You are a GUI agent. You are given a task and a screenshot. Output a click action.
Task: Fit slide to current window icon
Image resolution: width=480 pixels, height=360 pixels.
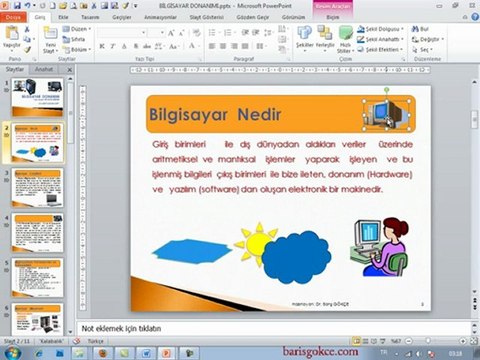(474, 341)
